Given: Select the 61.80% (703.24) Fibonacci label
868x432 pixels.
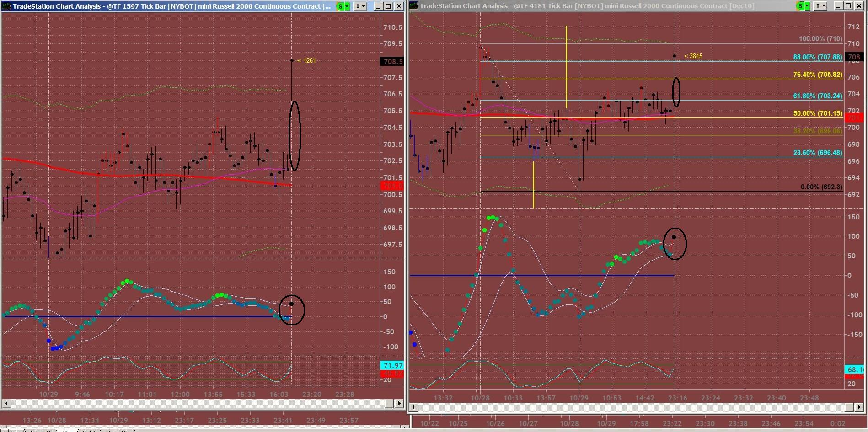Looking at the screenshot, I should [x=818, y=96].
